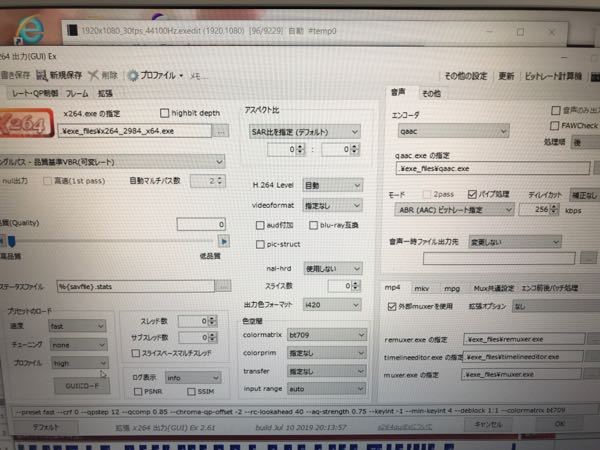Screen dimensions: 600x450
Task: Open その他の設定 in toolbar
Action: [x=466, y=76]
